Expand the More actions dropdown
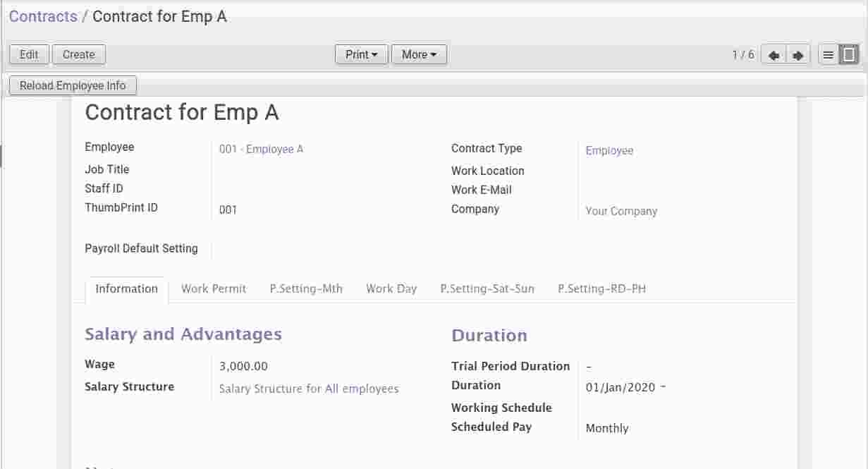868x469 pixels. tap(419, 54)
